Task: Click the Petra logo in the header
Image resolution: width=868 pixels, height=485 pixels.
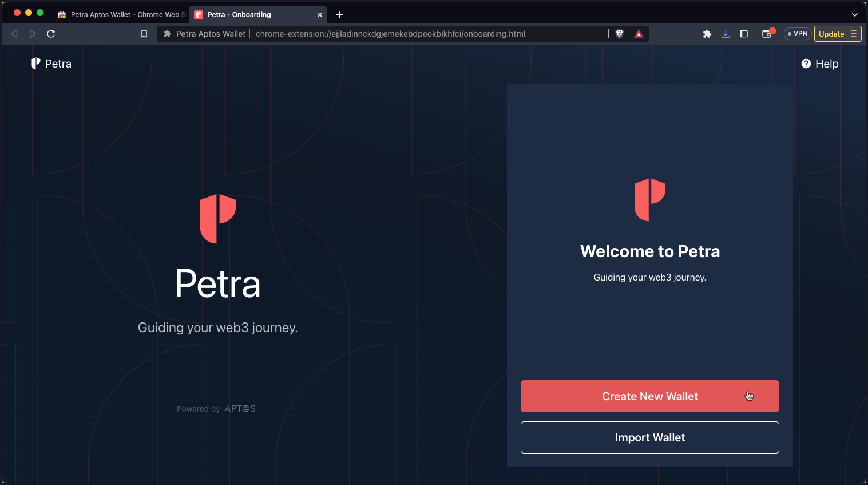Action: coord(51,64)
